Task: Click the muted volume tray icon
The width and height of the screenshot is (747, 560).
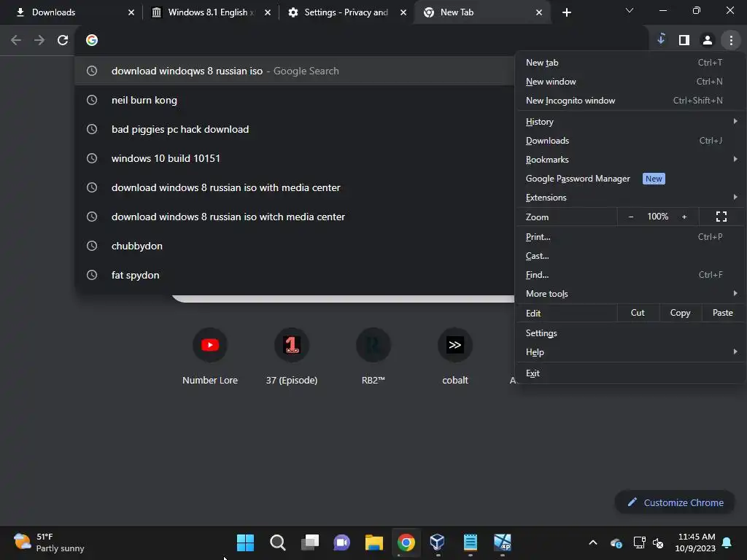Action: coord(658,542)
